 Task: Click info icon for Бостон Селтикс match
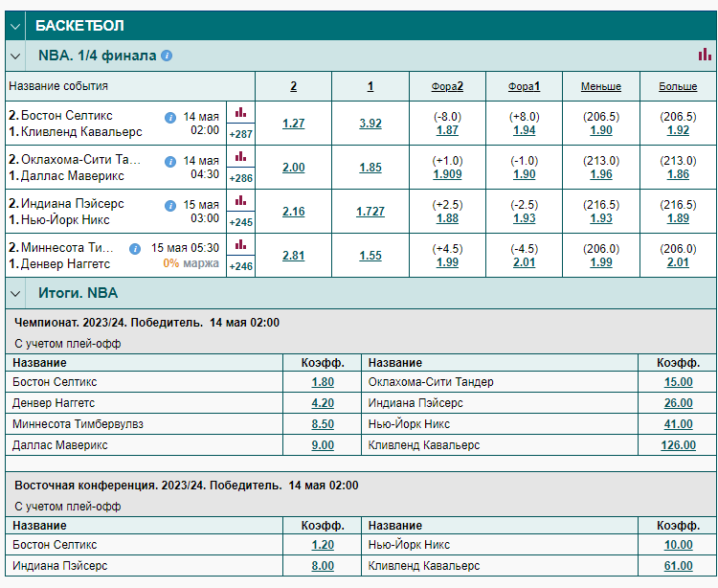[x=170, y=118]
